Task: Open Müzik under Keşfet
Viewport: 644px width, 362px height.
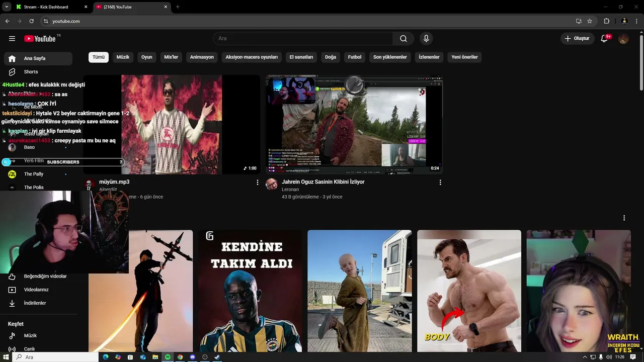Action: (x=38, y=335)
